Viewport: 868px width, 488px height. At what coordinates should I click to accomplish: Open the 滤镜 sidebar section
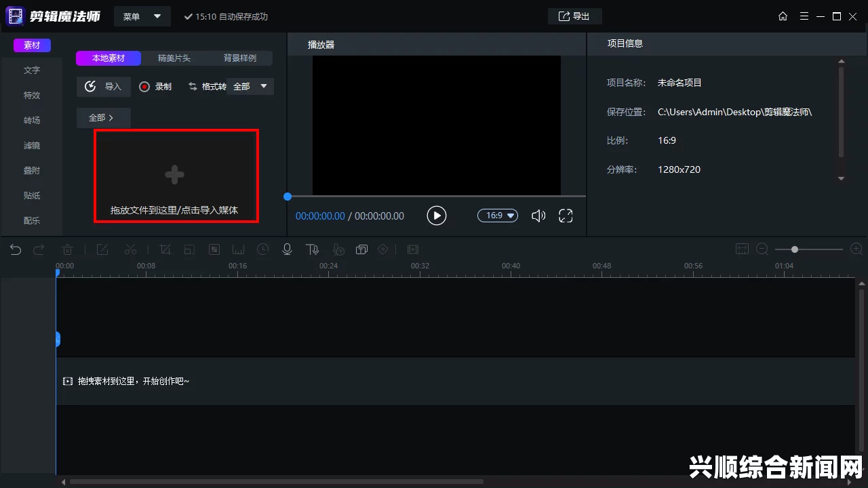click(32, 145)
